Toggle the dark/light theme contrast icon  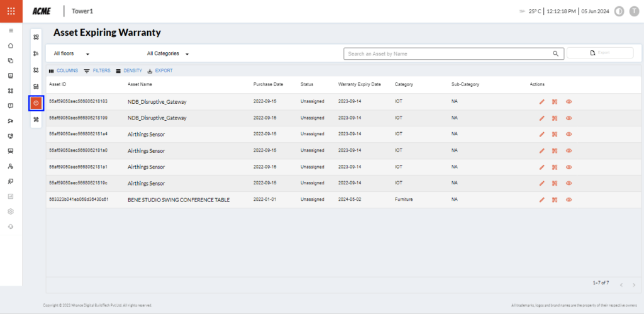pos(618,11)
